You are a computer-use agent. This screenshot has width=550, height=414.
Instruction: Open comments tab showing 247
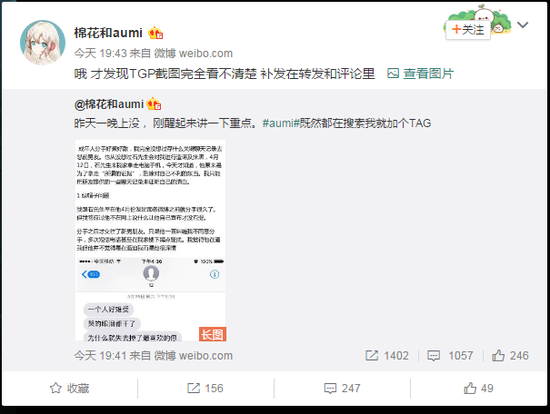342,388
